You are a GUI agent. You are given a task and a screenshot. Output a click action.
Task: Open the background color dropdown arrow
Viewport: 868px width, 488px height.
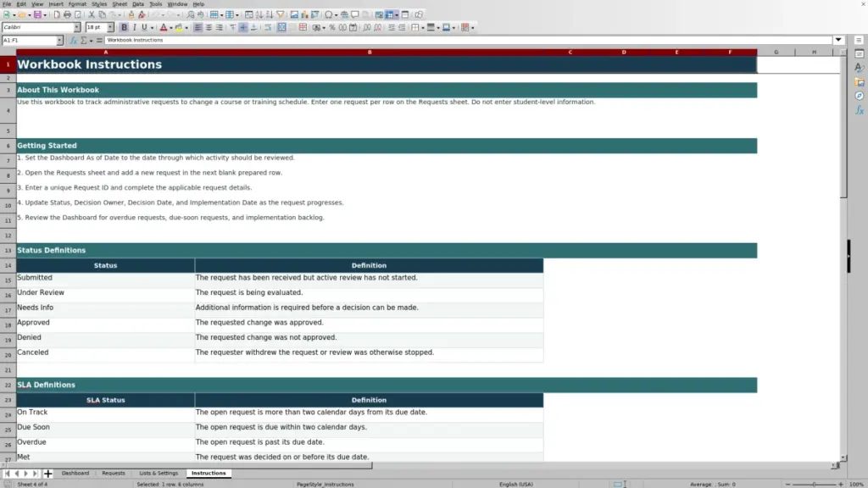(x=186, y=28)
